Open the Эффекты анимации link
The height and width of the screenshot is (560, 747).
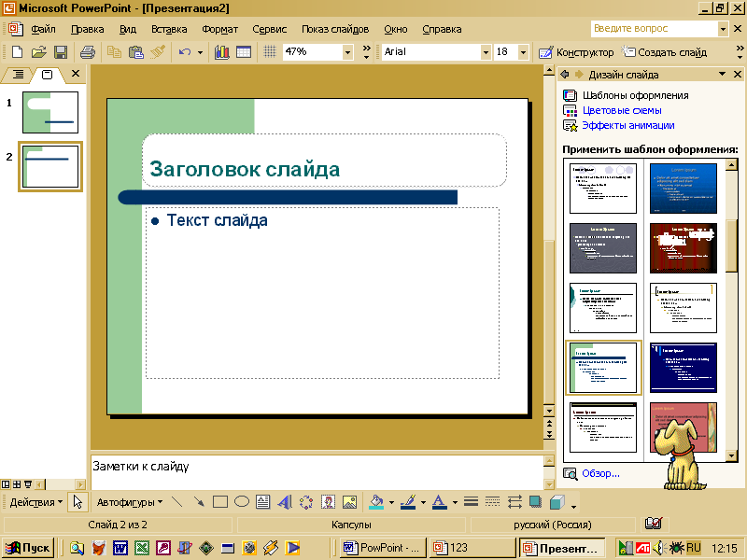tap(628, 126)
